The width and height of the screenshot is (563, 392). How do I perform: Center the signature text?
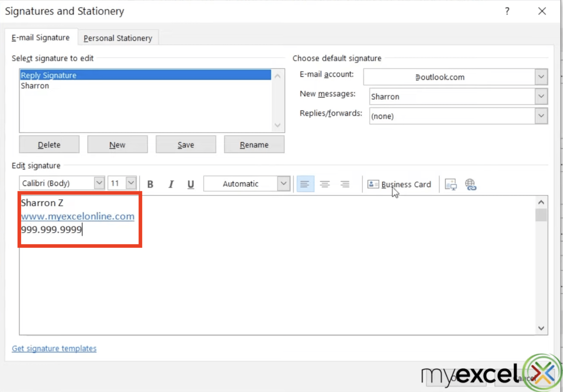coord(325,184)
